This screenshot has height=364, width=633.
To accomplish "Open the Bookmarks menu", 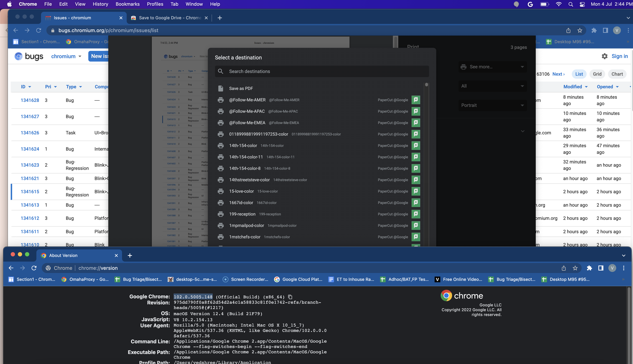I will tap(127, 4).
